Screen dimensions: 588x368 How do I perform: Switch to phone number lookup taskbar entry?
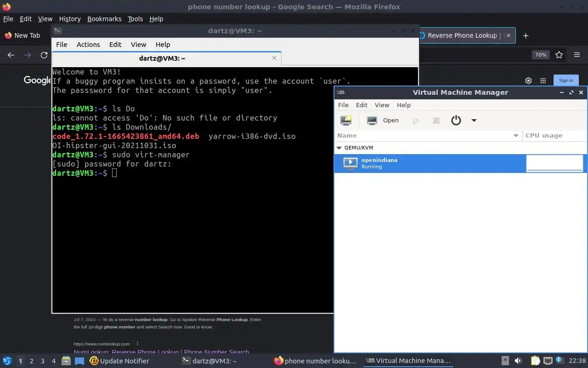point(316,361)
